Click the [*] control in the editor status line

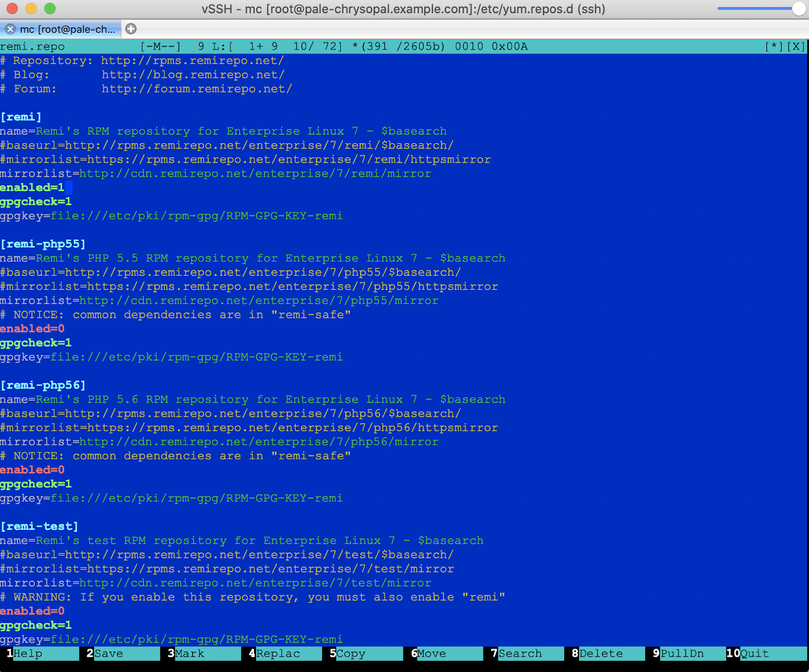point(774,46)
